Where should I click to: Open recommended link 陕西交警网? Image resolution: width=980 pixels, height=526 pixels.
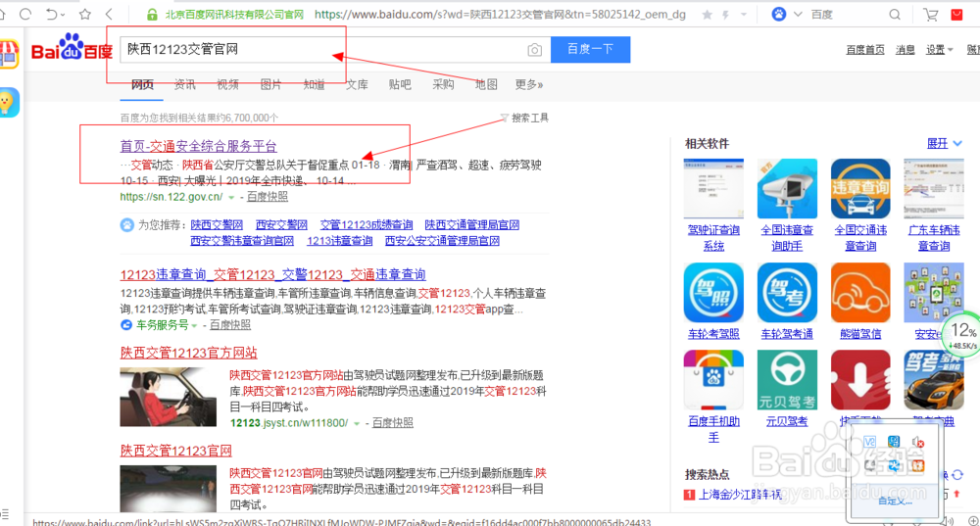click(x=217, y=225)
